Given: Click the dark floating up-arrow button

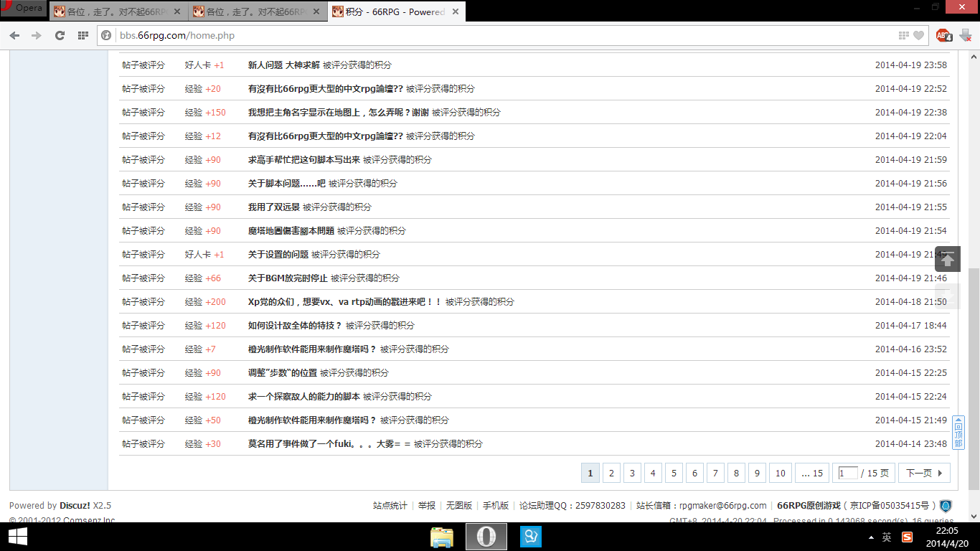Looking at the screenshot, I should 948,259.
